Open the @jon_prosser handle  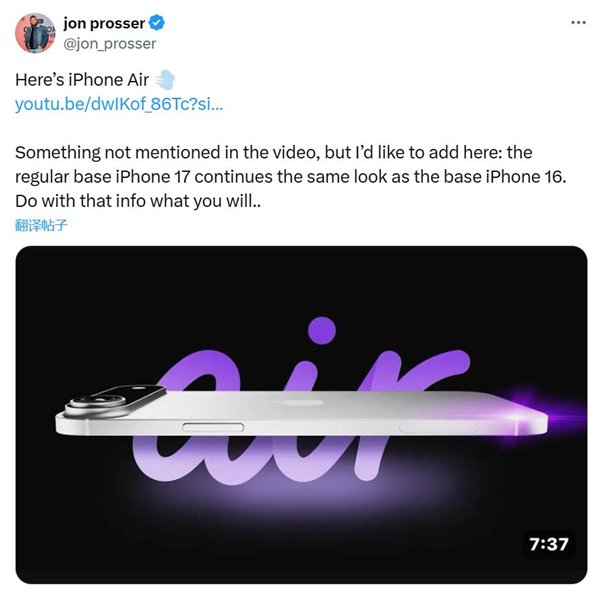click(109, 44)
